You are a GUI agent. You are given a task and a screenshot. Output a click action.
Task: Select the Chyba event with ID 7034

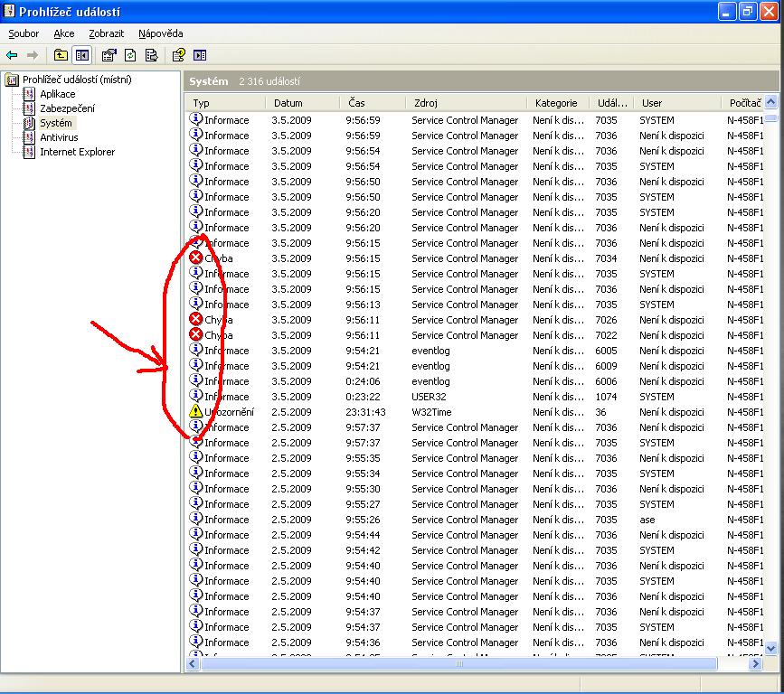click(x=425, y=258)
